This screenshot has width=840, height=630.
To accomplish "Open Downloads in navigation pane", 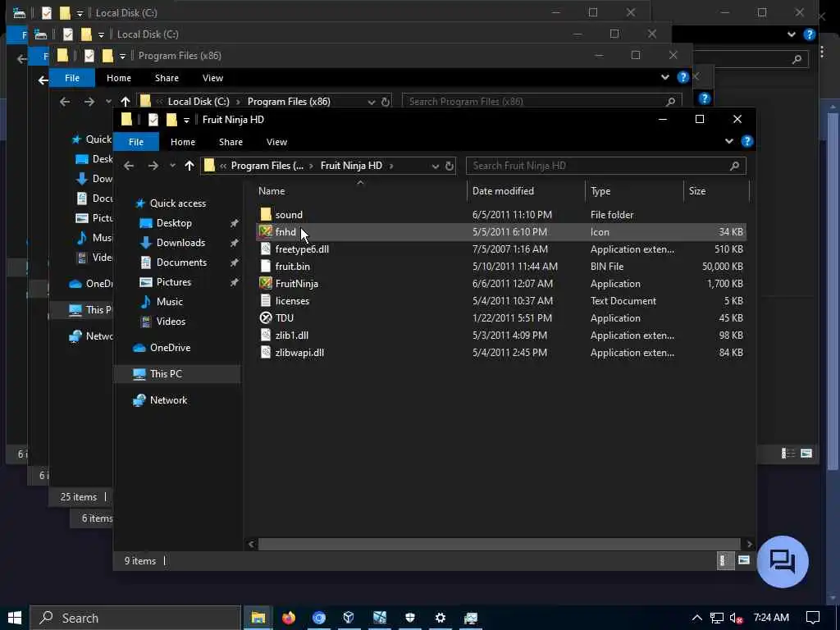I will [x=180, y=243].
